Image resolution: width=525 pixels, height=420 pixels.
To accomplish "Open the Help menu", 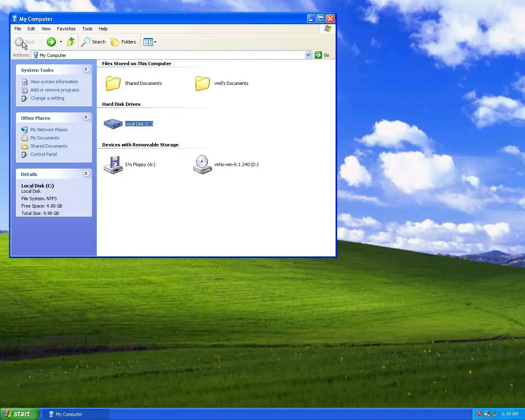I will click(103, 29).
